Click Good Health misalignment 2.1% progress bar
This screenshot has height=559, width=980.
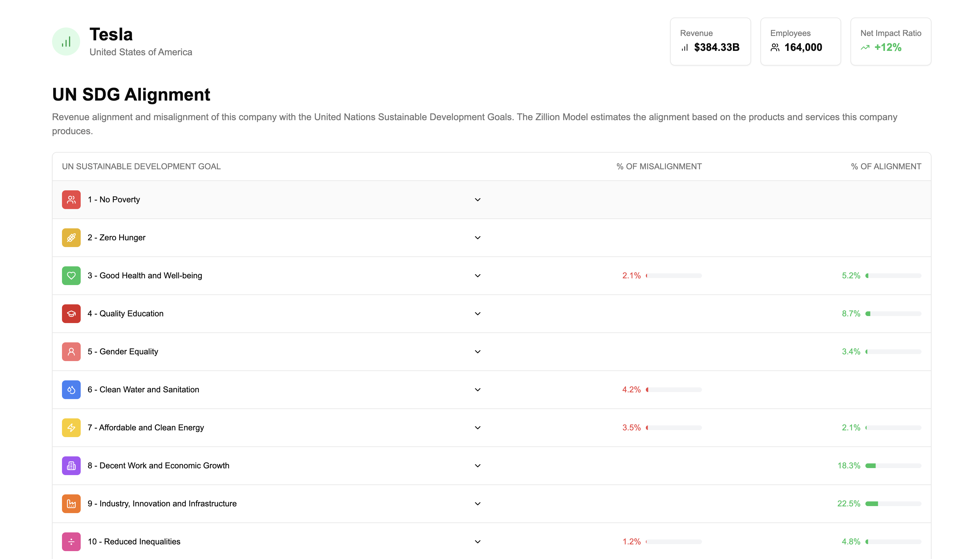pyautogui.click(x=674, y=276)
